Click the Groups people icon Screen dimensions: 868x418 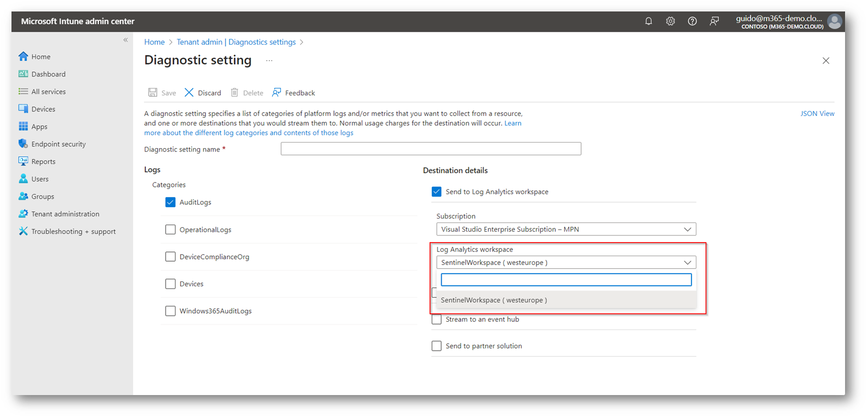point(23,196)
